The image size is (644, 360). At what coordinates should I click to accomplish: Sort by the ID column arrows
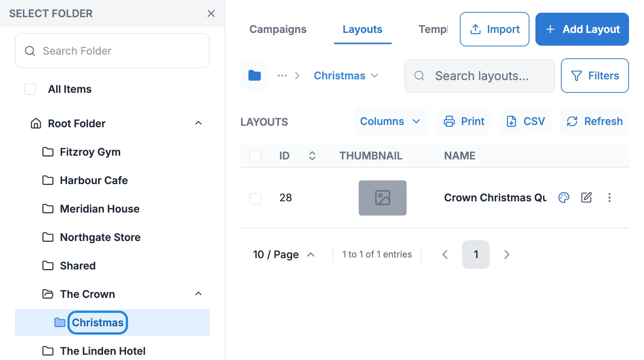click(312, 156)
